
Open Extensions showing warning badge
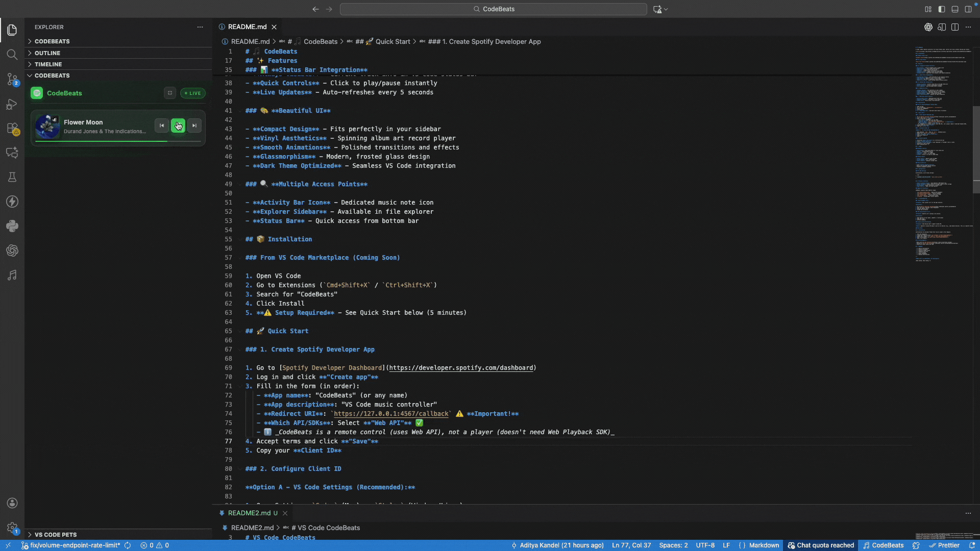(12, 129)
